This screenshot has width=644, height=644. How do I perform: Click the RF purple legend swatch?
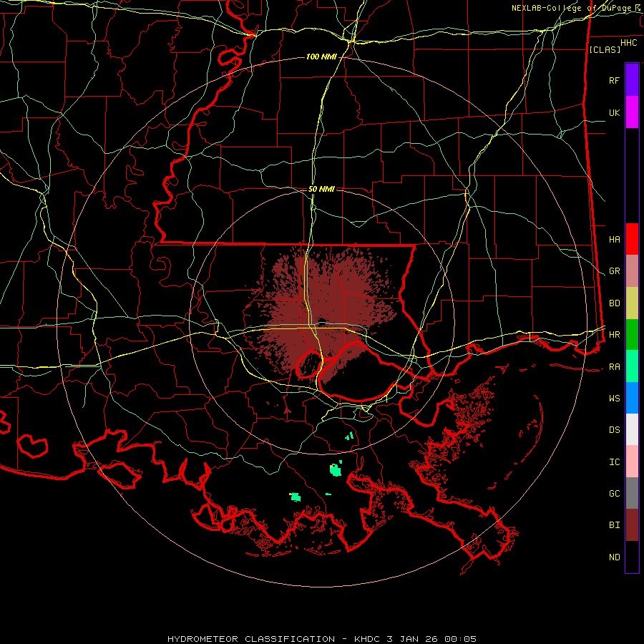[x=632, y=80]
